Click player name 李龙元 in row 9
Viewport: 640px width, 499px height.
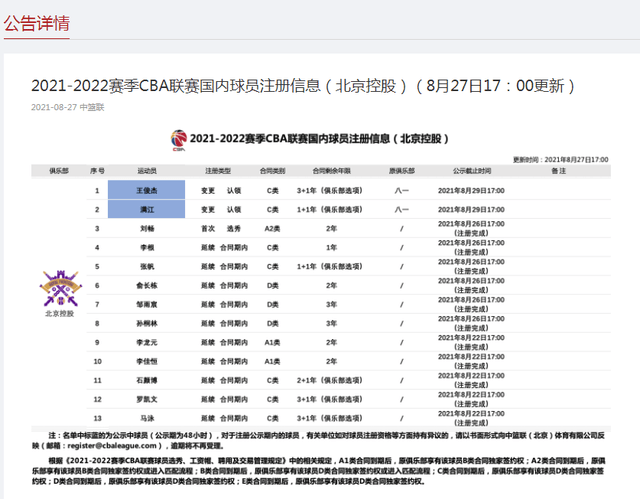[147, 342]
